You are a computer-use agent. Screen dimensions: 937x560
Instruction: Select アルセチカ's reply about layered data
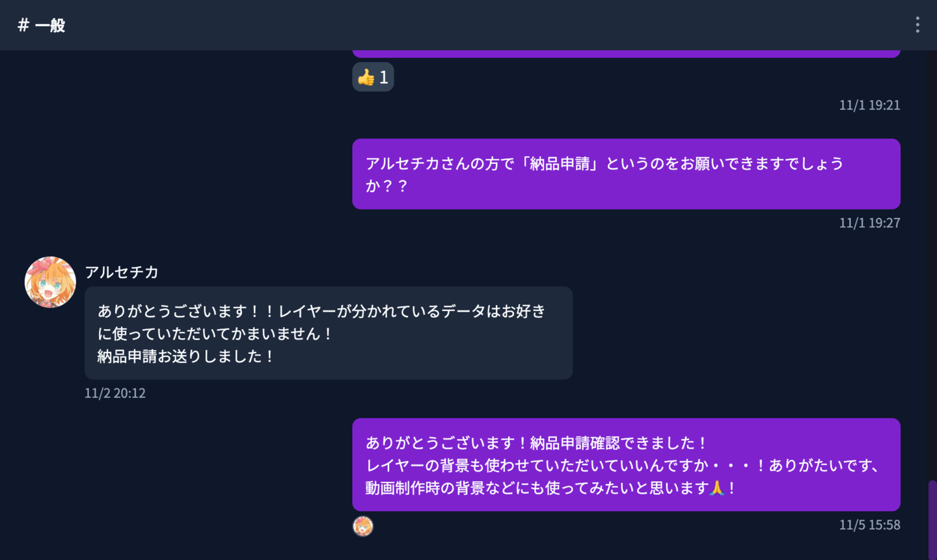(328, 332)
